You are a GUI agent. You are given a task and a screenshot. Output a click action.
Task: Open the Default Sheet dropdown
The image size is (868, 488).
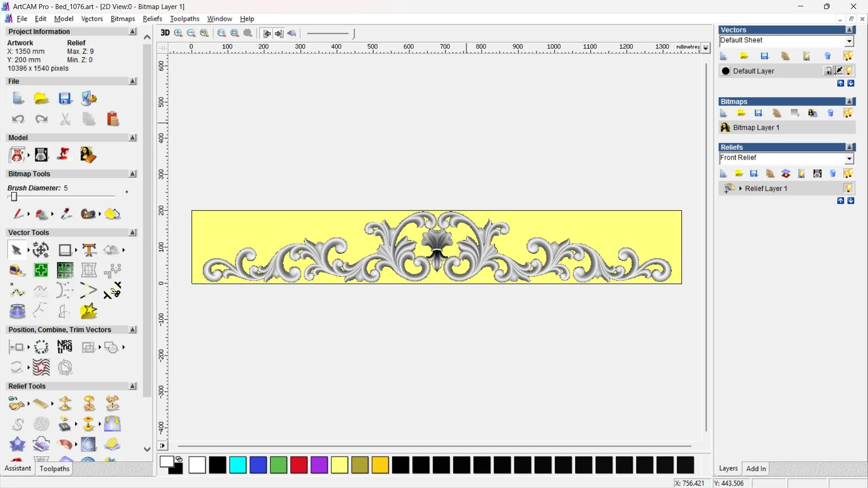(849, 41)
